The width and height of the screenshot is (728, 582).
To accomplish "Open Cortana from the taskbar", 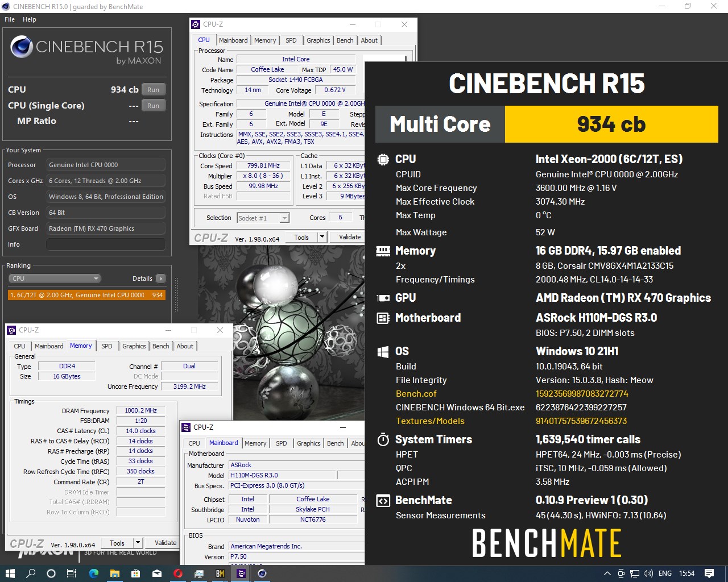I will tap(51, 573).
